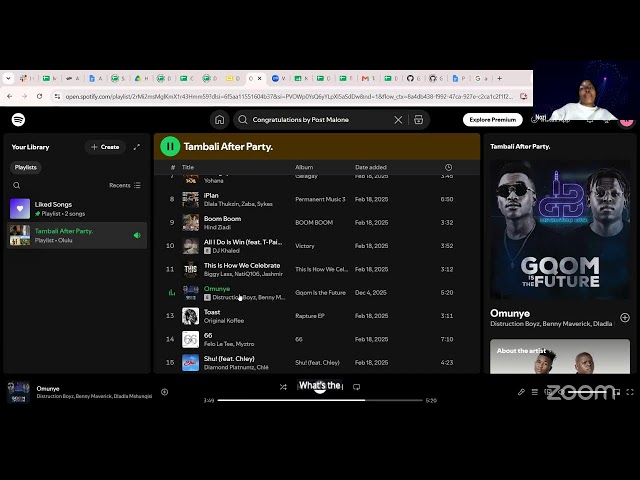Open Gqom Is The Future cover art

pos(560,229)
